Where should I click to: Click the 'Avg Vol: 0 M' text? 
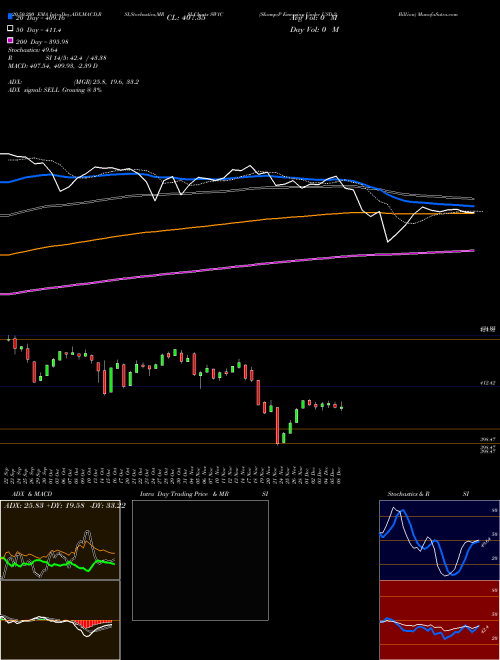[x=315, y=18]
